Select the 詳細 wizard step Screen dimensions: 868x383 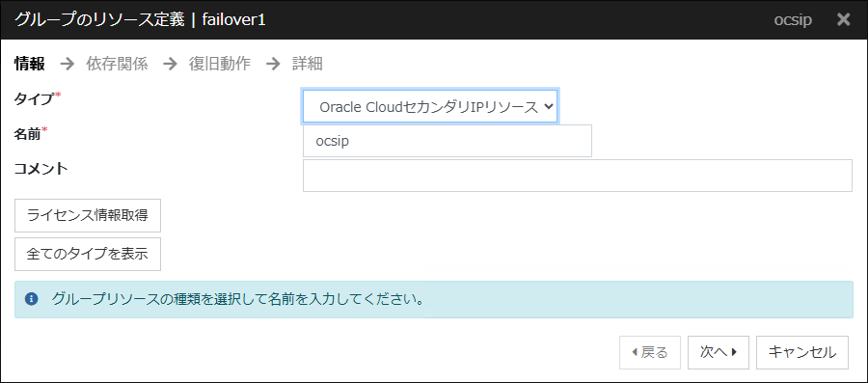tap(308, 65)
